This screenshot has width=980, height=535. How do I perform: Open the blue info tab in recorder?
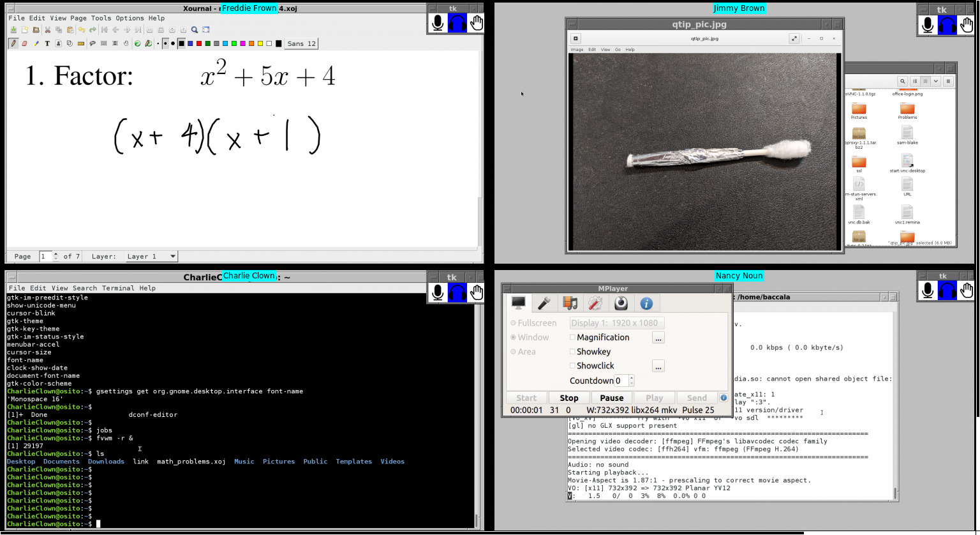(646, 303)
